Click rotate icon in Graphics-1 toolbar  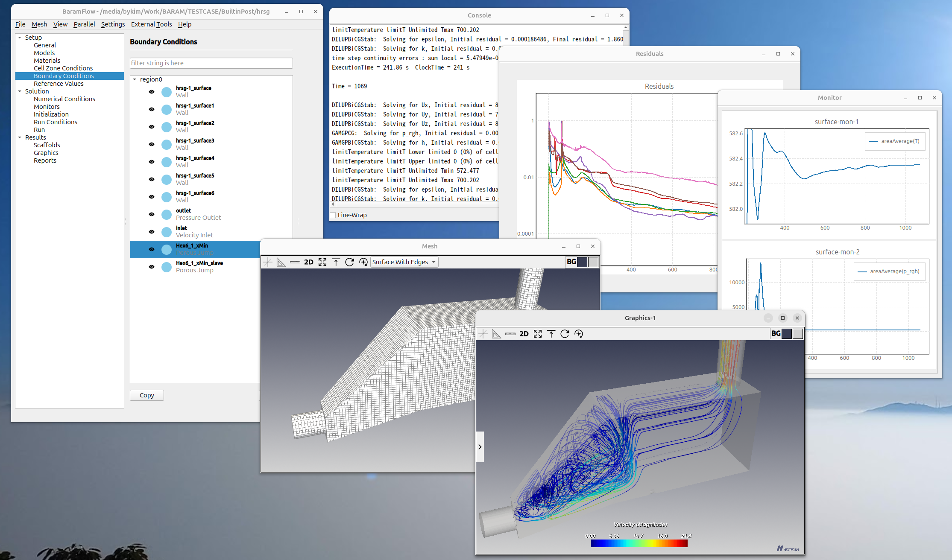point(565,334)
